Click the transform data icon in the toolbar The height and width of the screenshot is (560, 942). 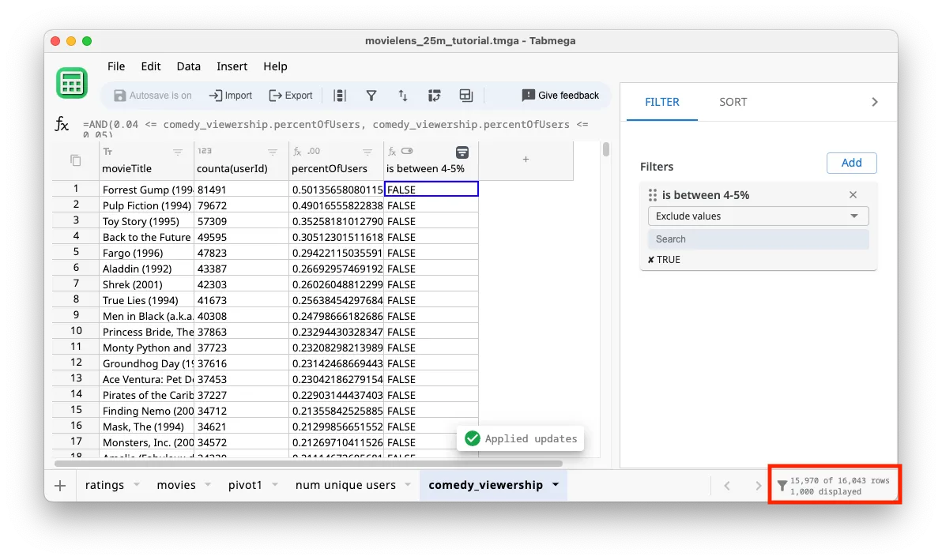pos(435,95)
